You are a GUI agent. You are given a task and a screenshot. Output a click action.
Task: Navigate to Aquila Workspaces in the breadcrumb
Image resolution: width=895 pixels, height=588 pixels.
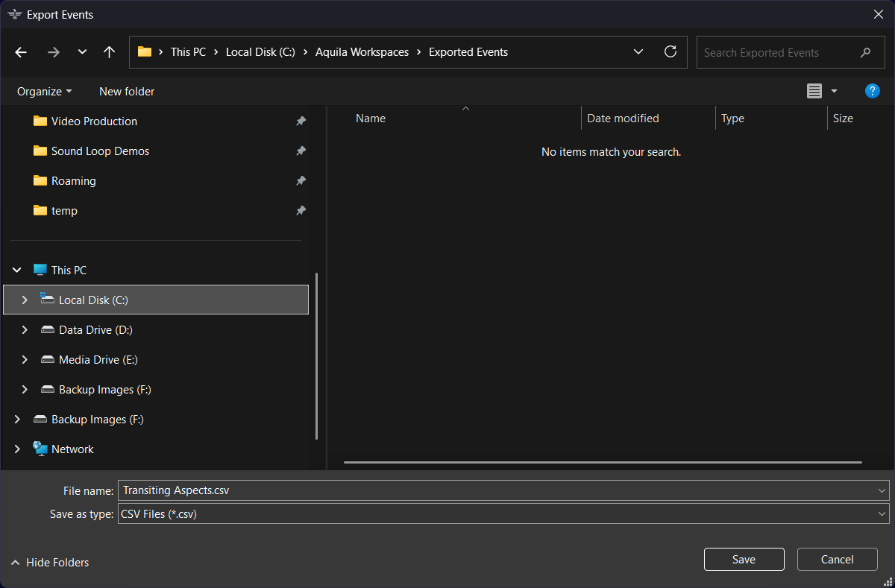(362, 51)
